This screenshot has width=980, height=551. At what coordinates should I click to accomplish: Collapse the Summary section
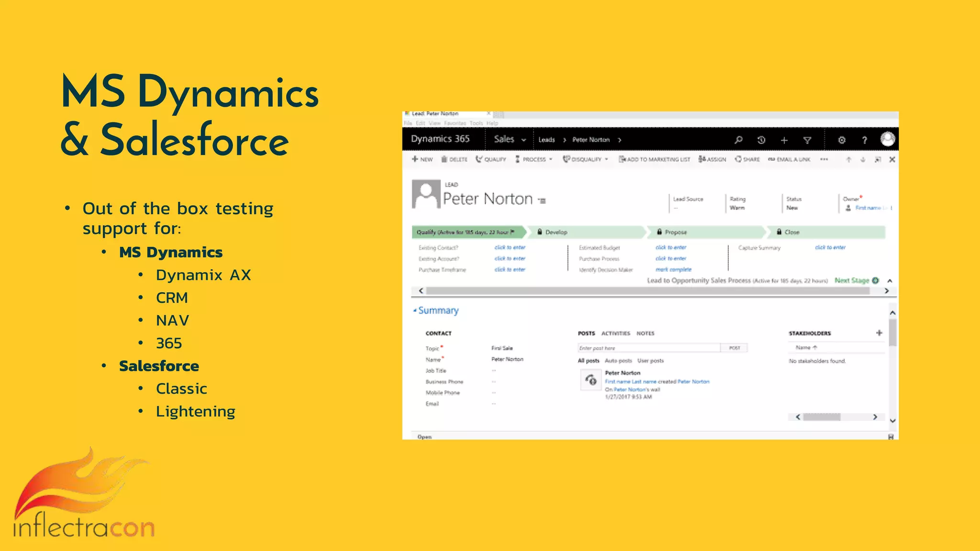415,310
